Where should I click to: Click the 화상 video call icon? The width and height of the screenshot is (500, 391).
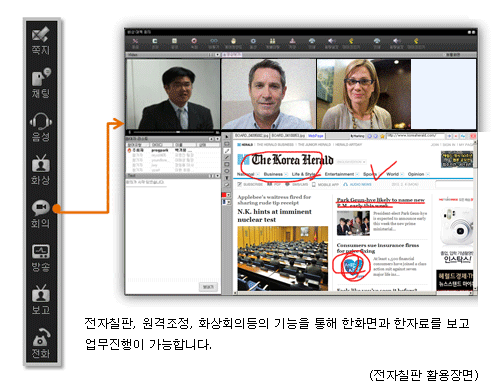click(x=41, y=170)
